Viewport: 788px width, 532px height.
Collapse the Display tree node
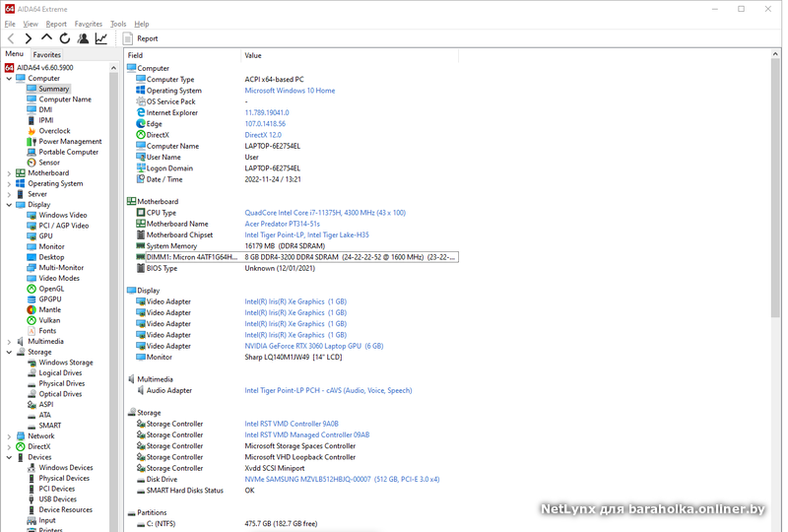[9, 205]
